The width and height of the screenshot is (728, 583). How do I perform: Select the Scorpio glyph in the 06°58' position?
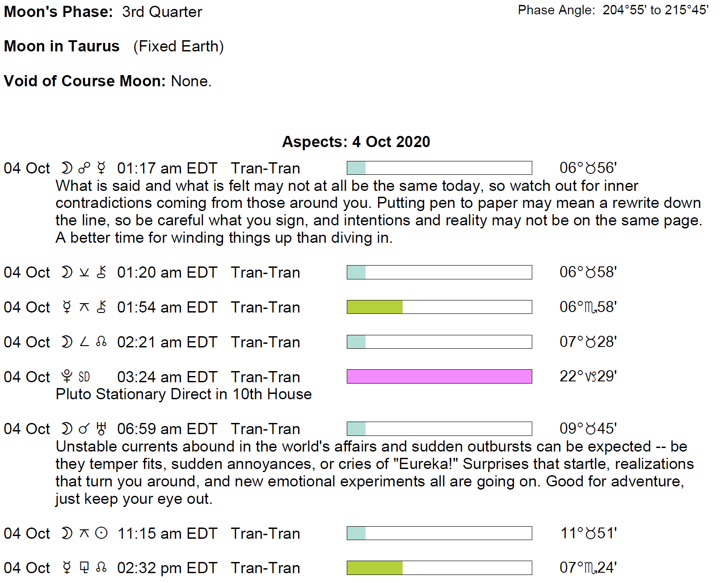(x=591, y=307)
